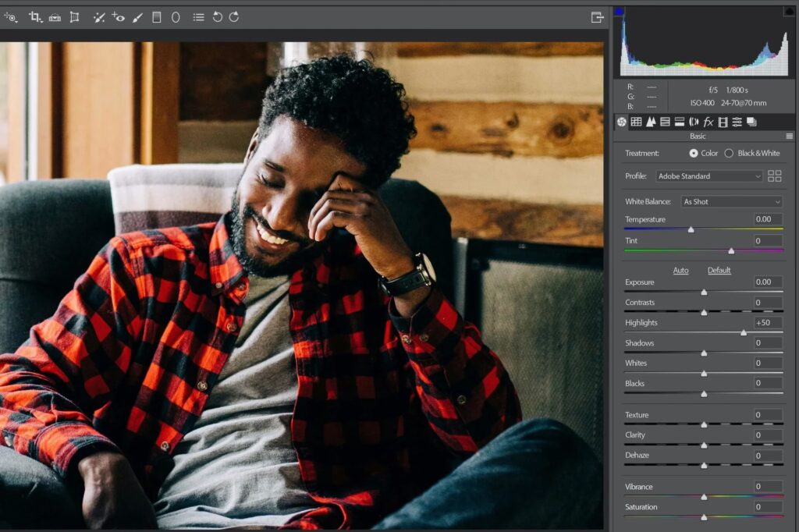Expand the White Balance dropdown
The image size is (799, 532).
tap(730, 201)
